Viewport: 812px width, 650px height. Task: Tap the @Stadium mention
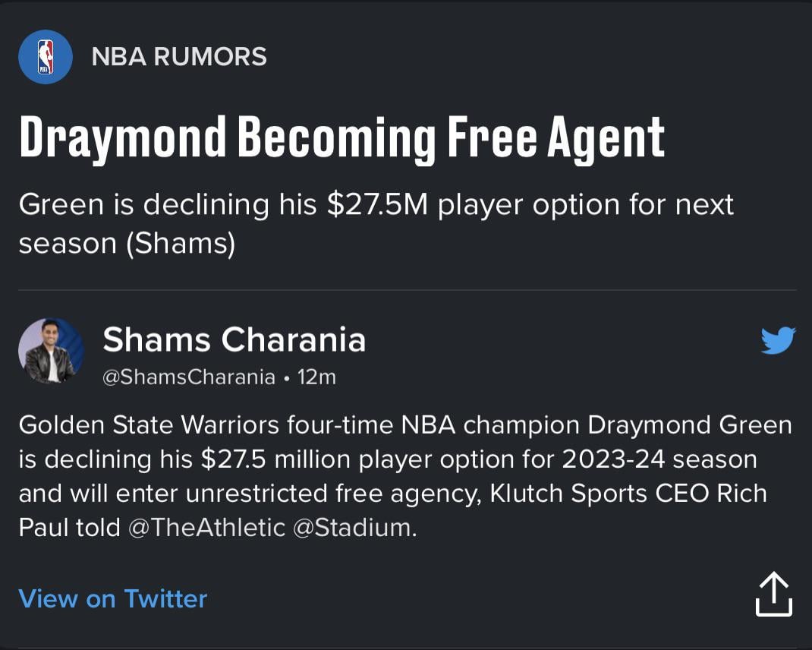[x=353, y=528]
